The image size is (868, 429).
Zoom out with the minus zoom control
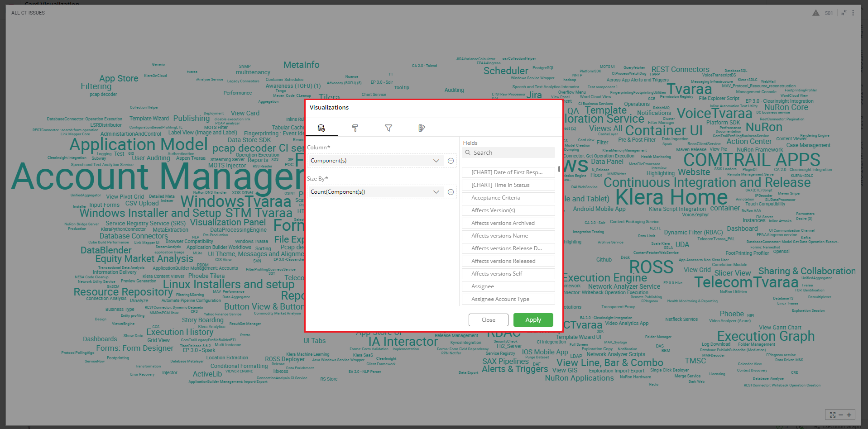[841, 415]
